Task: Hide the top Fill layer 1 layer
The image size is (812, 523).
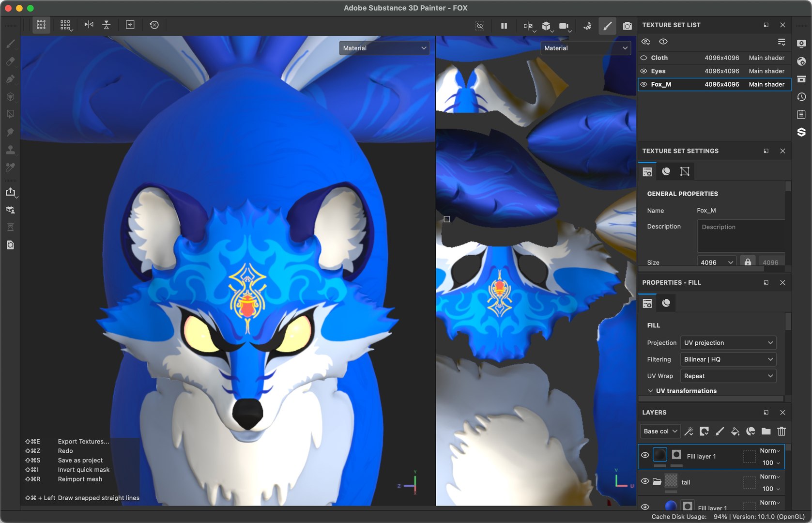Action: click(x=645, y=455)
